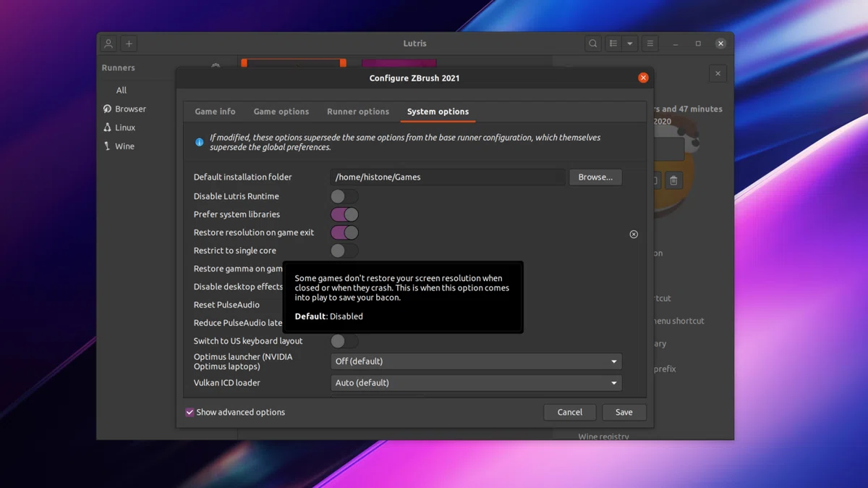Edit the default installation folder field

pos(448,177)
